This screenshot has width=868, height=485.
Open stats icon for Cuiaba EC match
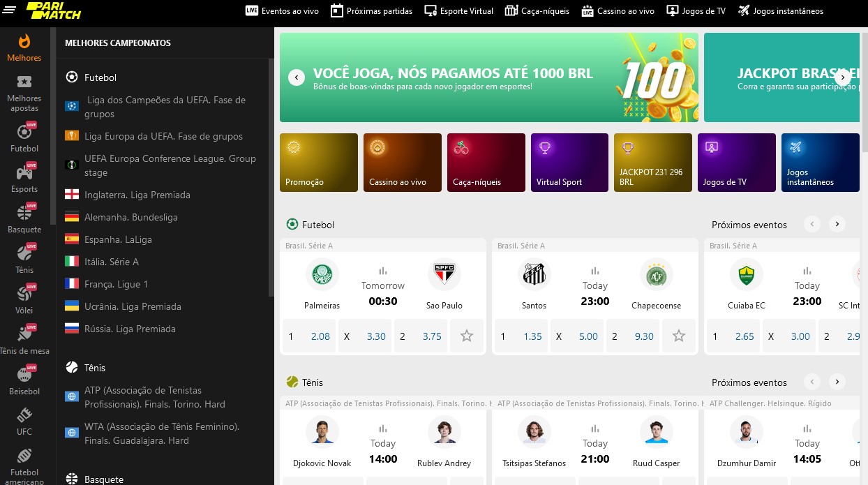click(807, 271)
